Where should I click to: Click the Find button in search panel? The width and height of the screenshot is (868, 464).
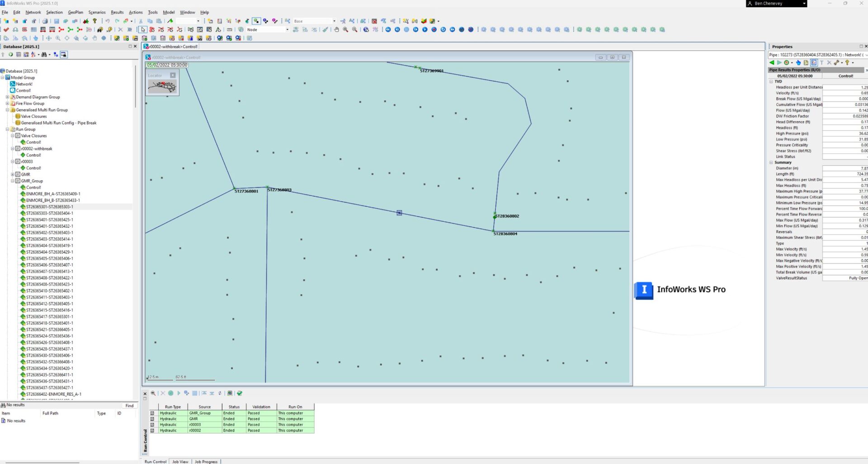(129, 406)
